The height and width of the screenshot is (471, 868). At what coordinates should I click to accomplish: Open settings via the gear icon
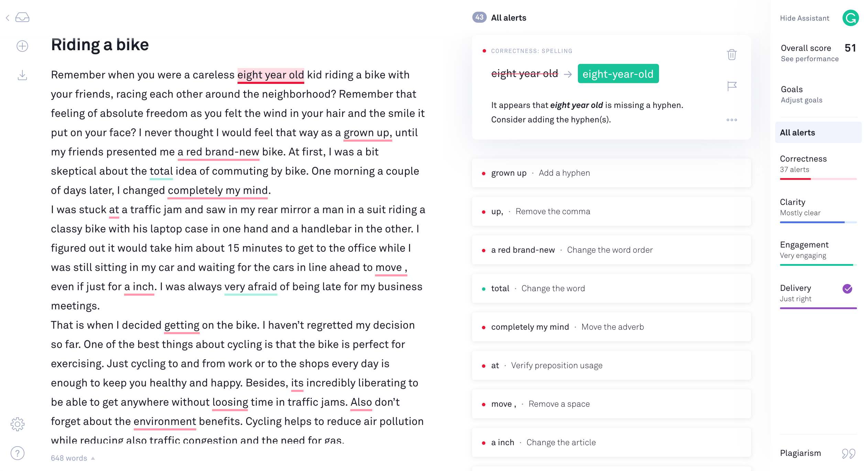click(x=17, y=424)
